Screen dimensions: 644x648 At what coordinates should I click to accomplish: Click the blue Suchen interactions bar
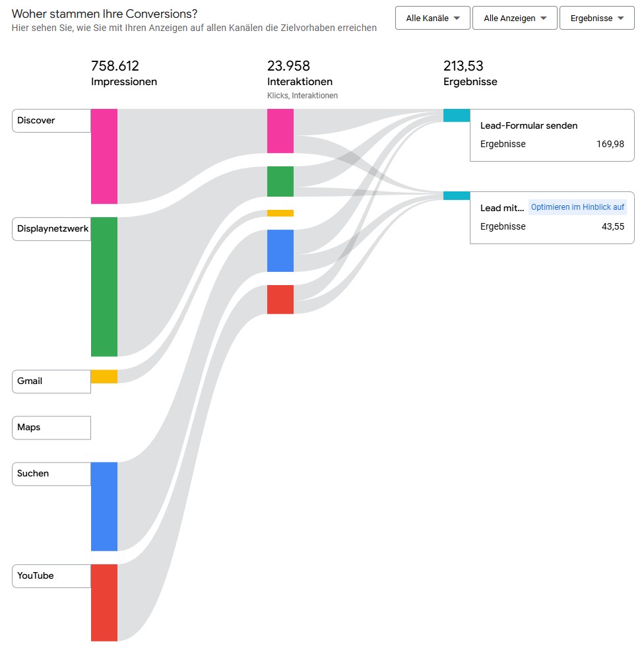[x=280, y=251]
